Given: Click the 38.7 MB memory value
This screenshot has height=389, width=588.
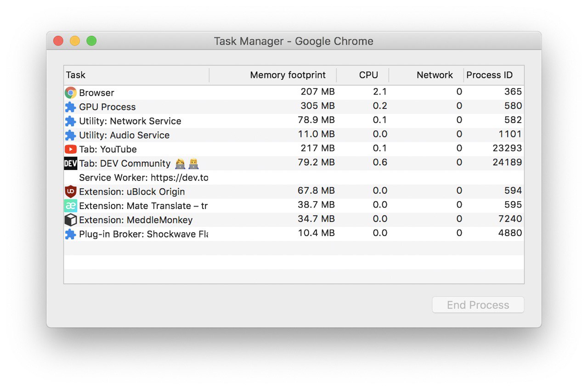Looking at the screenshot, I should tap(316, 205).
